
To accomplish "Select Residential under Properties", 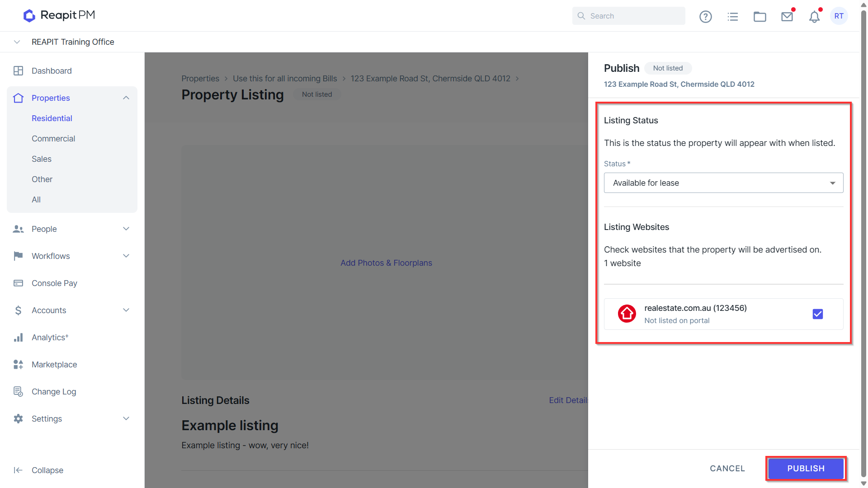I will pos(52,118).
